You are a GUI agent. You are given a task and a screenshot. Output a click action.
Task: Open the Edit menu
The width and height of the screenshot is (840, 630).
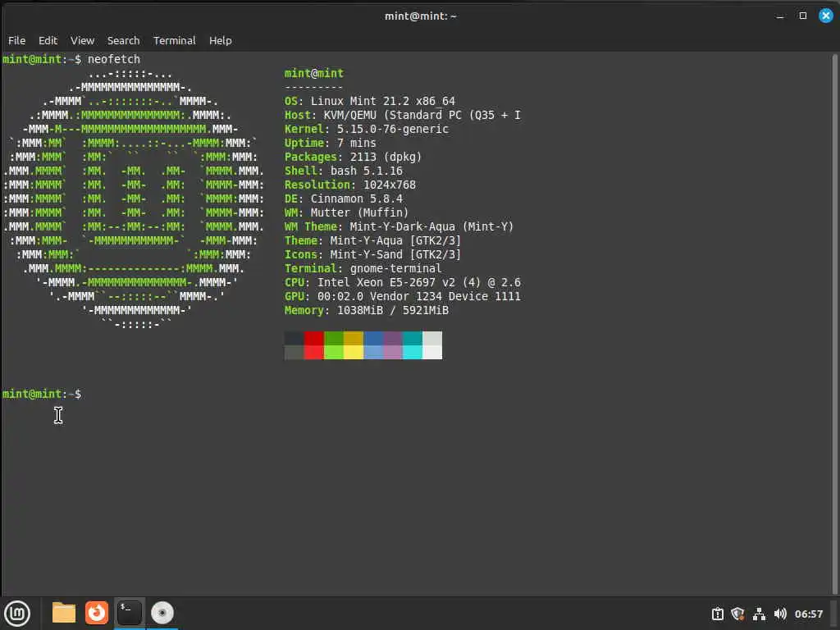point(48,41)
